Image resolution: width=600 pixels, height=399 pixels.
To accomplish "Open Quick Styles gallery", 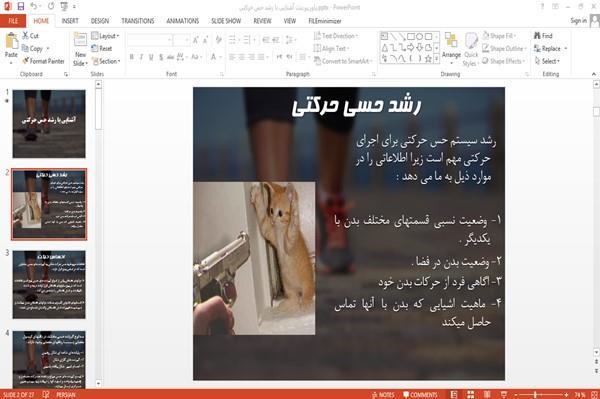I will (471, 50).
